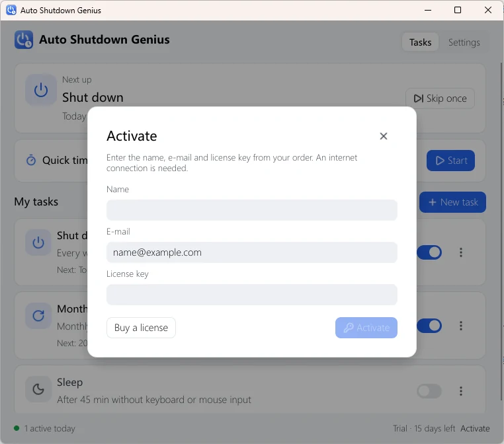Click the title bar app icon
The image size is (504, 444).
tap(11, 10)
